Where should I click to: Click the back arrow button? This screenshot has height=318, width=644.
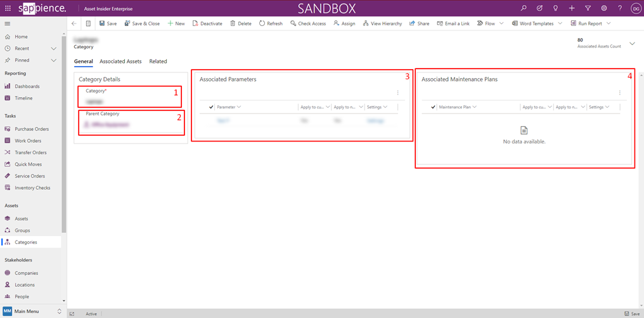(x=74, y=23)
